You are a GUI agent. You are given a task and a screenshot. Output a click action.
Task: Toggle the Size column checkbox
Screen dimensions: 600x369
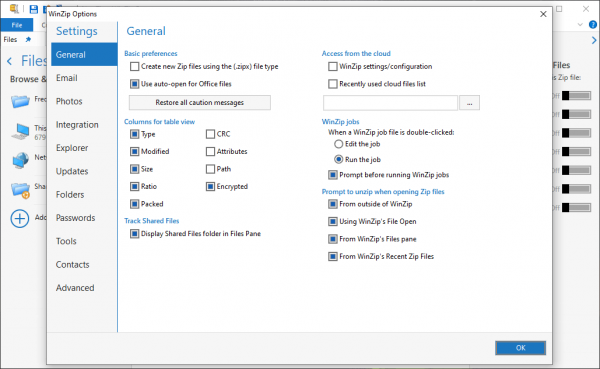(x=134, y=169)
